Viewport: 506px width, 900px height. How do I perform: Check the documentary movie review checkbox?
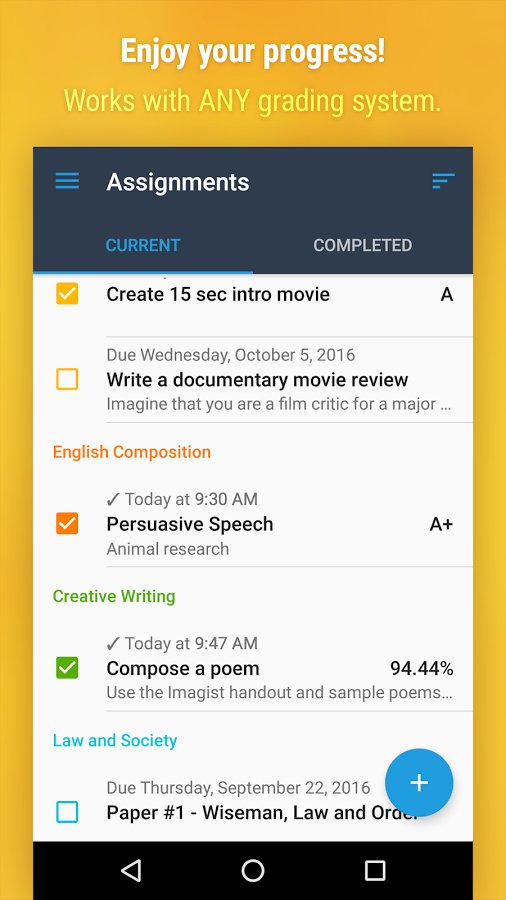pos(67,379)
